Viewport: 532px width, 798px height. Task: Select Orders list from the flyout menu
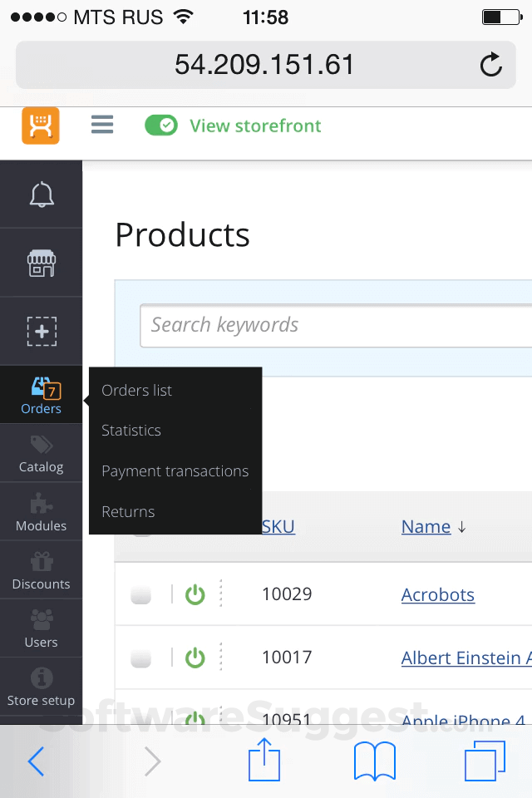[x=137, y=391]
